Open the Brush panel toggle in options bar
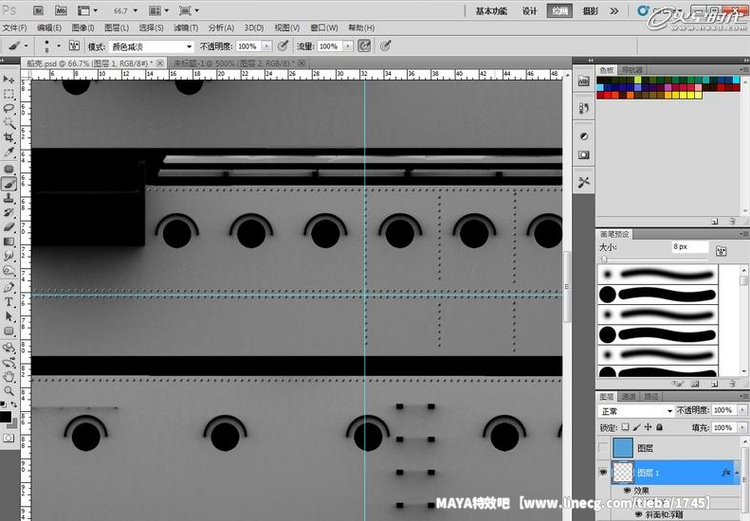This screenshot has height=521, width=750. coord(74,46)
